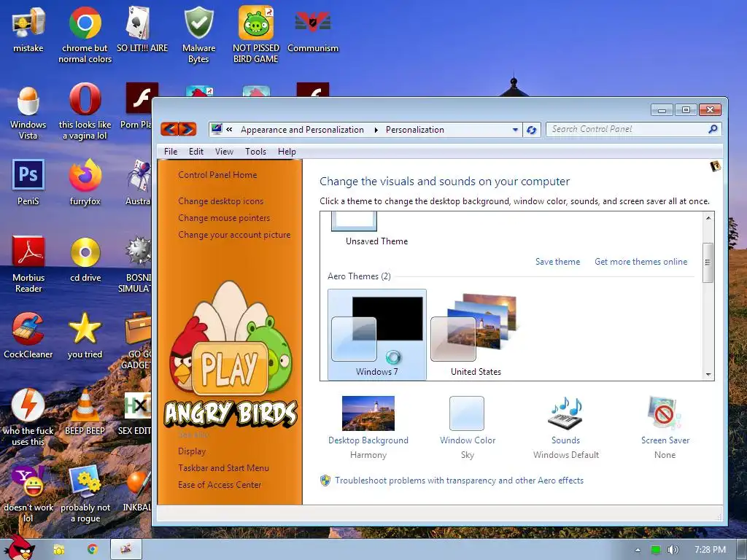Viewport: 747px width, 560px height.
Task: Open the Help menu
Action: 287,152
